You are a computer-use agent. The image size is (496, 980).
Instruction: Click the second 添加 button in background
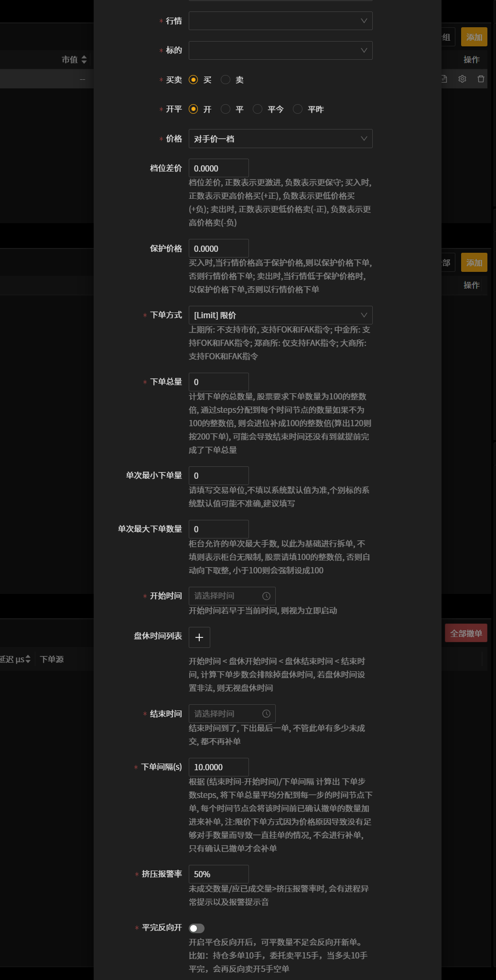point(474,263)
